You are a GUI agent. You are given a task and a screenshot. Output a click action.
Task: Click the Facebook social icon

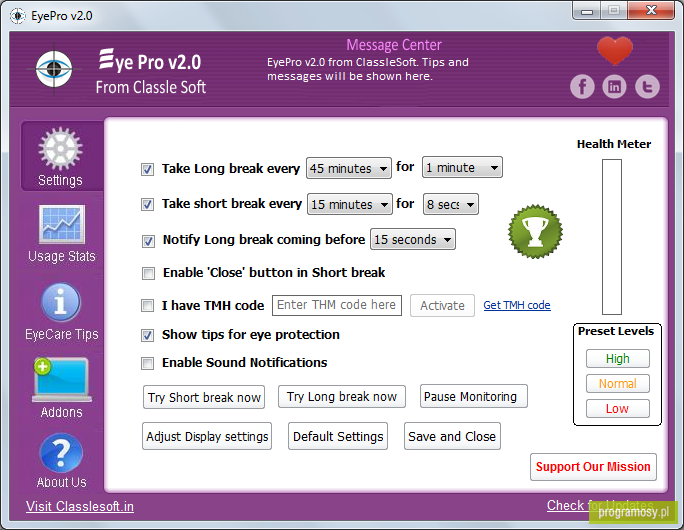tap(582, 86)
